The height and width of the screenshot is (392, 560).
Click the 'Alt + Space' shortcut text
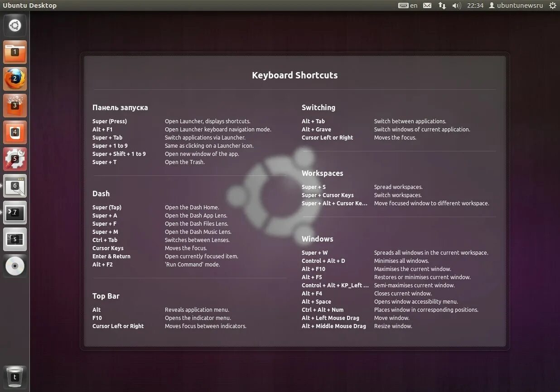tap(317, 302)
